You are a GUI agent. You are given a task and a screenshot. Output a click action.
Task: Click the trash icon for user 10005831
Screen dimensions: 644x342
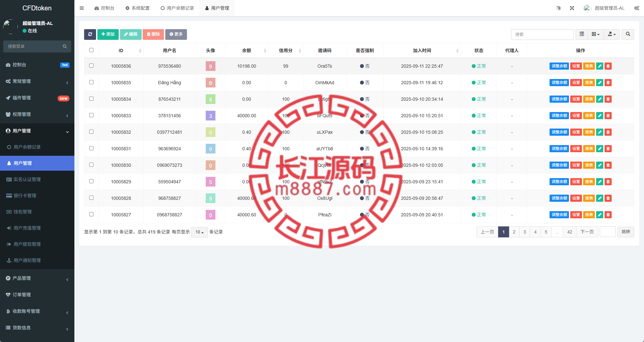click(608, 149)
